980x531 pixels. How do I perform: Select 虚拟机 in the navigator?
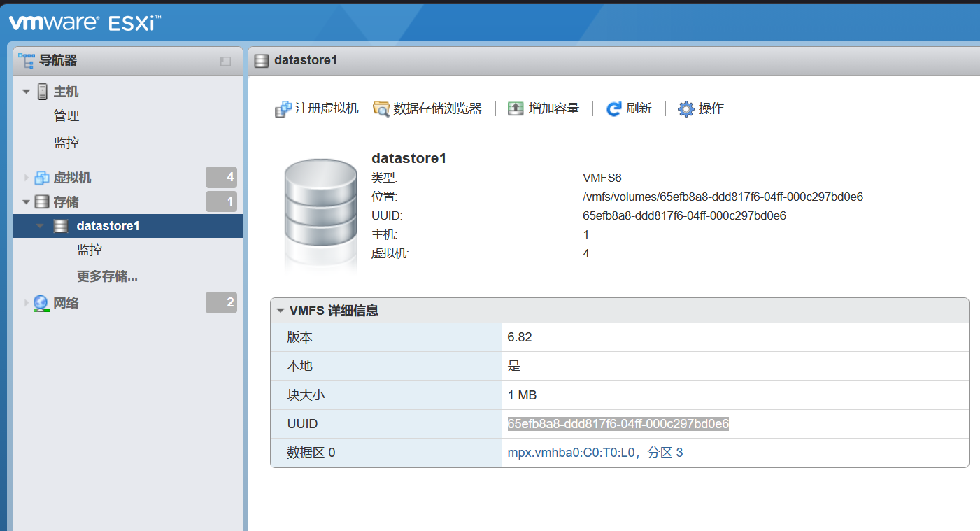click(72, 178)
